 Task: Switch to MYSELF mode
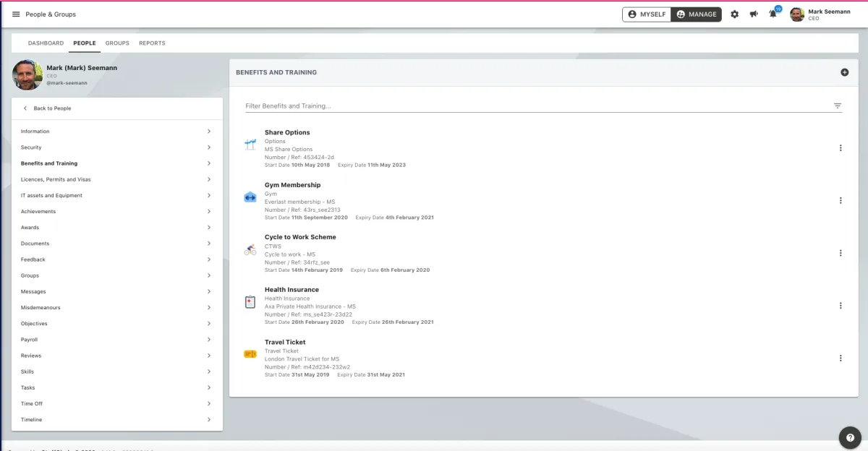(x=647, y=14)
